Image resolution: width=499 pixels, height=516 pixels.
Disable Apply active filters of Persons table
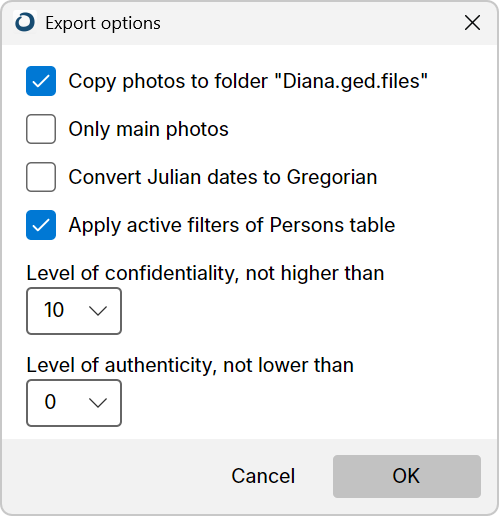(41, 225)
